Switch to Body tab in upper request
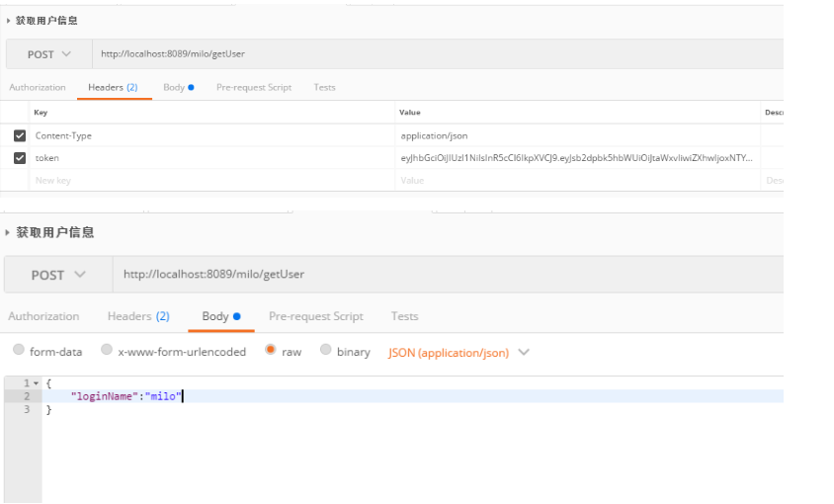The width and height of the screenshot is (834, 504). click(x=179, y=87)
